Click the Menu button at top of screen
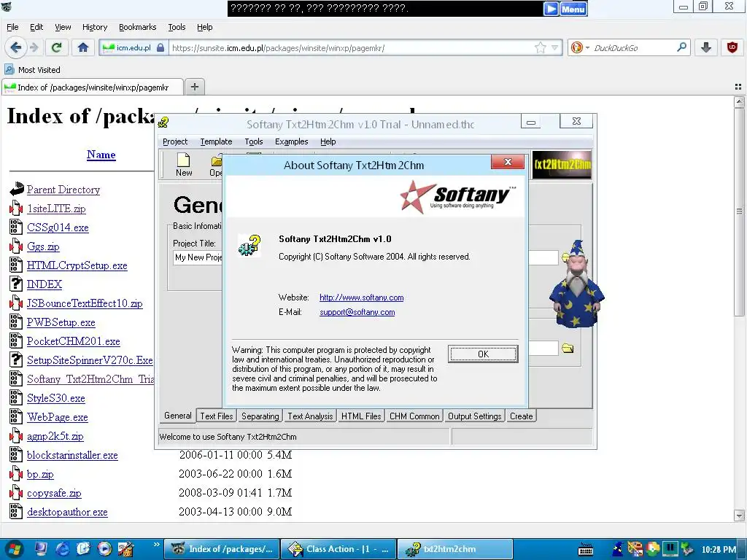This screenshot has height=560, width=747. 573,9
